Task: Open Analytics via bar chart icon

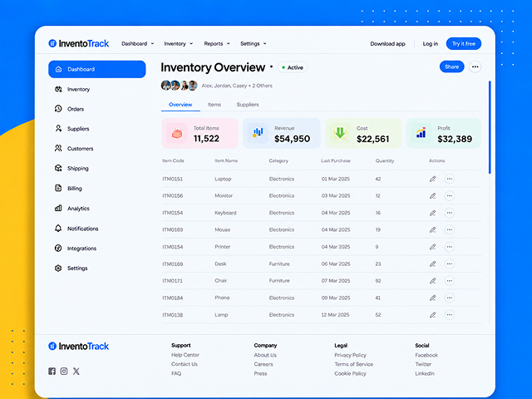Action: click(58, 208)
